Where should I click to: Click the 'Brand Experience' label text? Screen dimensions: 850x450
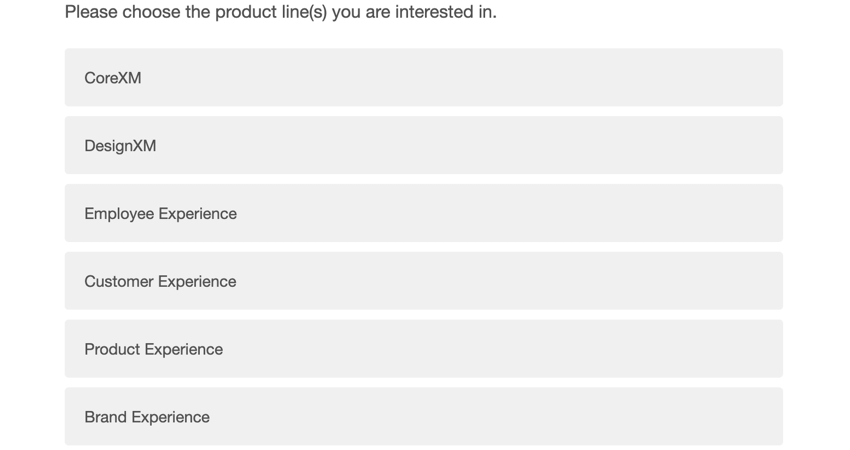click(x=147, y=418)
